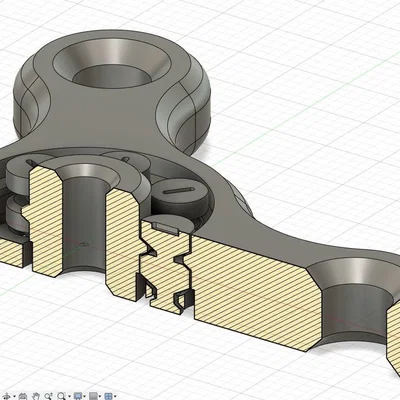Select the Pan hand tool
The height and width of the screenshot is (400, 400).
(x=36, y=396)
